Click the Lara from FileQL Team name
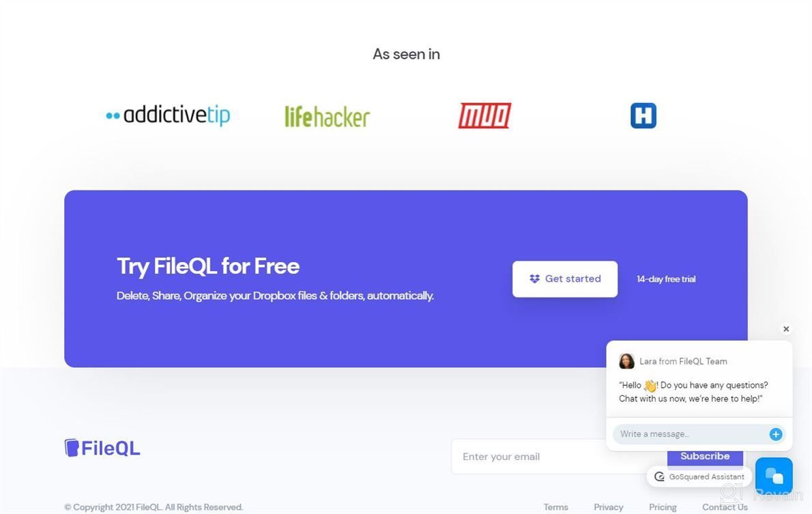This screenshot has width=812, height=514. tap(683, 361)
